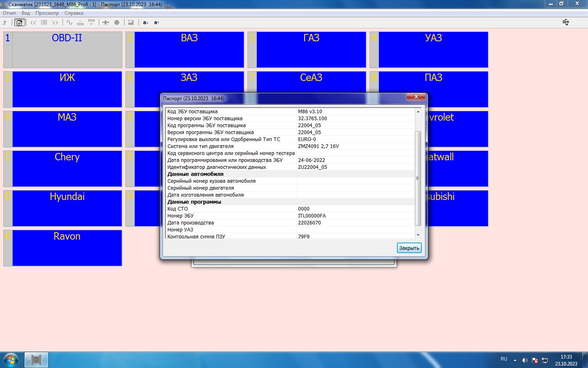Click the up-arrow icon in the toolbar
This screenshot has width=588, height=368.
pos(5,22)
